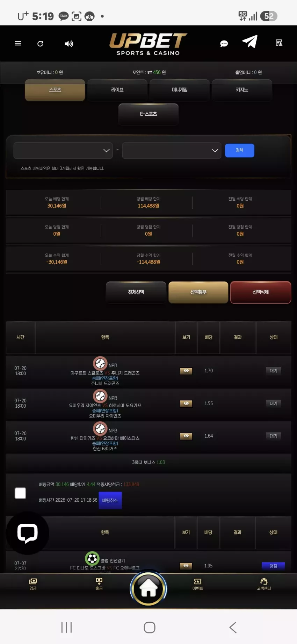
Task: View details eye icon for 1.70 odds row
Action: pos(186,371)
